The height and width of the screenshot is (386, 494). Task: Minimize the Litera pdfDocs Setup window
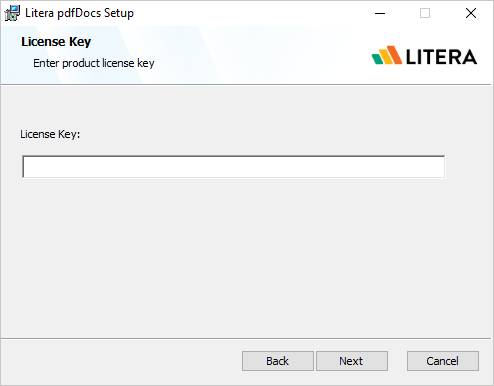[x=380, y=13]
